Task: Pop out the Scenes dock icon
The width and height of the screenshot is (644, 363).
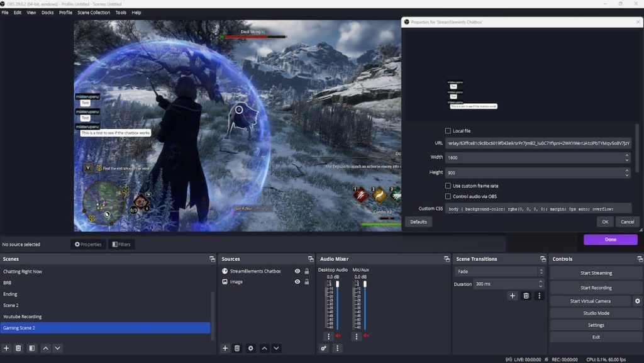Action: click(x=213, y=259)
